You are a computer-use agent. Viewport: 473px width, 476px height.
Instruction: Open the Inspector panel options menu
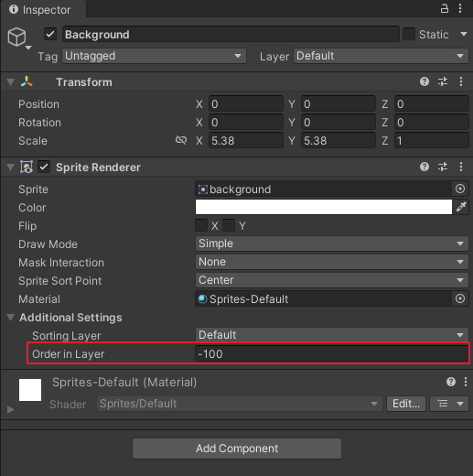(460, 8)
